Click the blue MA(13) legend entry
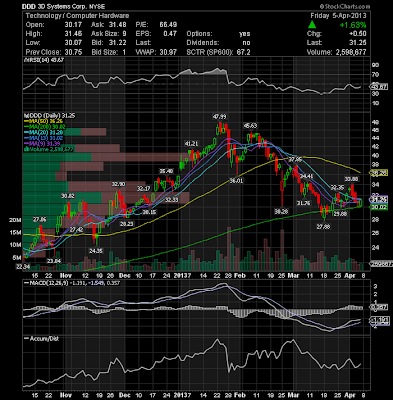 pos(43,138)
